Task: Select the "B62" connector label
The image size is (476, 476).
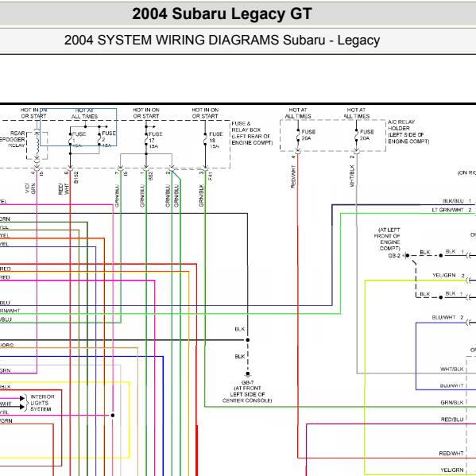Action: [x=151, y=176]
